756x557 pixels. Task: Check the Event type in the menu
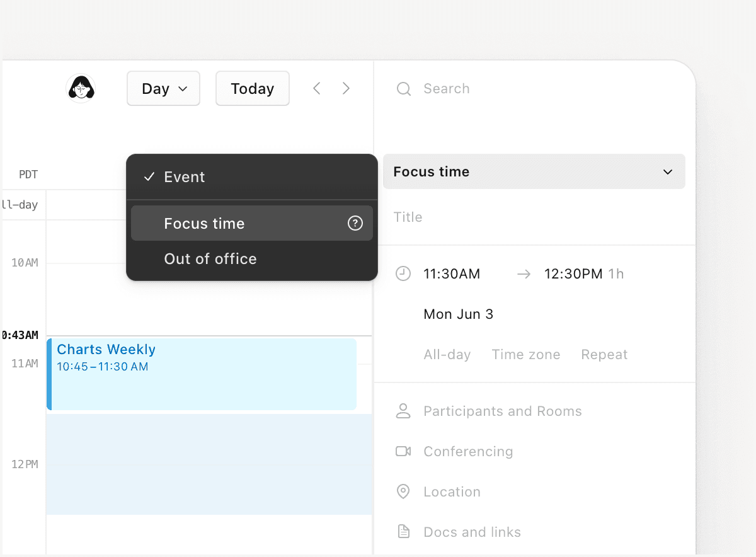(x=184, y=177)
